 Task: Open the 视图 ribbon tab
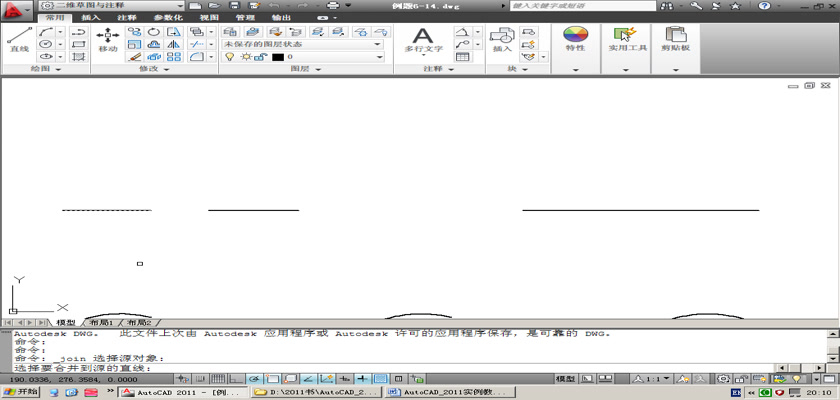tap(208, 18)
